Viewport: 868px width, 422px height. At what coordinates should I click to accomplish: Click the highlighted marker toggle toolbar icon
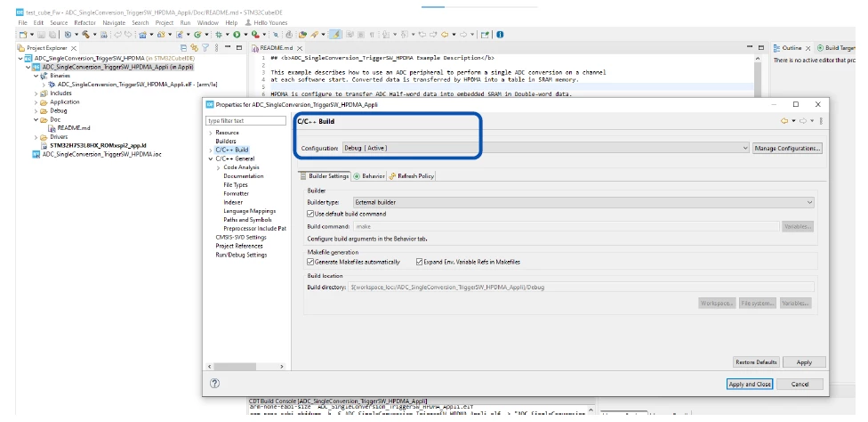point(335,35)
